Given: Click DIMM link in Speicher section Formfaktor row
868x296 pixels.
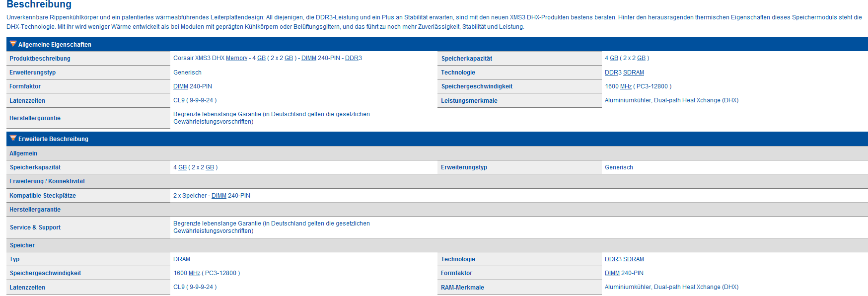Looking at the screenshot, I should [x=612, y=273].
